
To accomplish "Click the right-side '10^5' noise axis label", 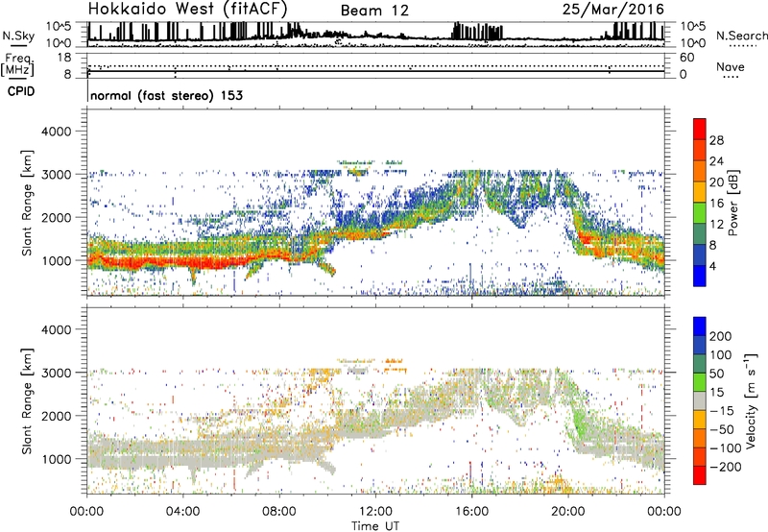I will coord(693,27).
